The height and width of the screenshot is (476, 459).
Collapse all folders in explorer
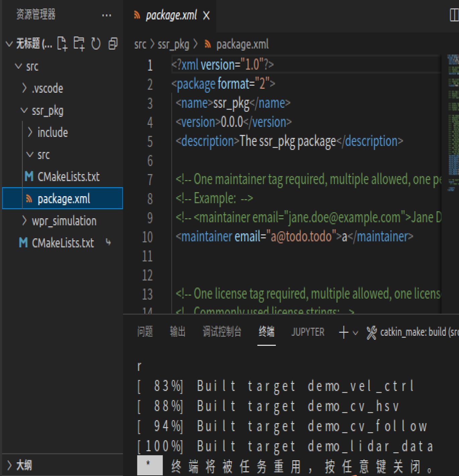[113, 44]
